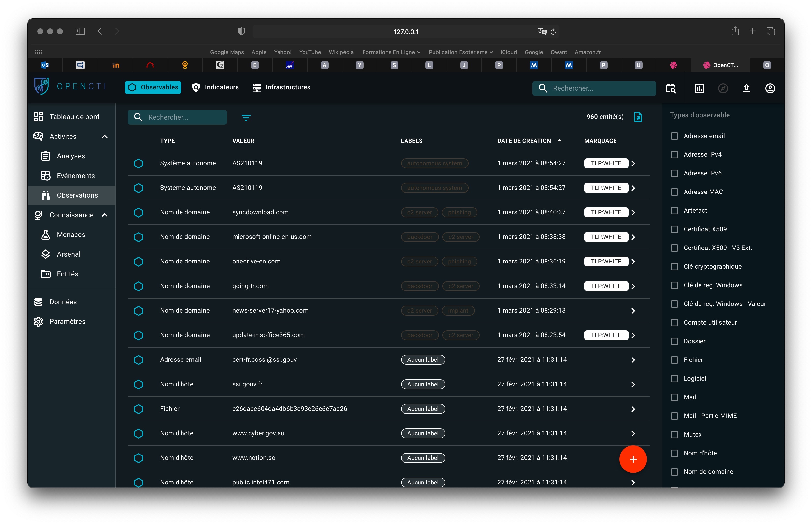Open the custom dashboards bar-chart icon
Screen dimensions: 812x524
pos(699,88)
